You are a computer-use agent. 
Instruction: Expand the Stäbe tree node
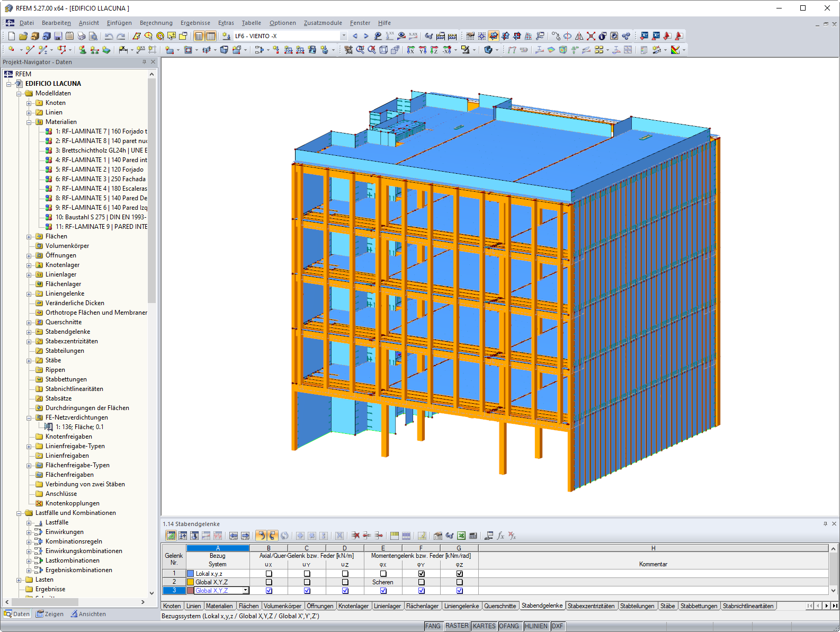[x=29, y=361]
